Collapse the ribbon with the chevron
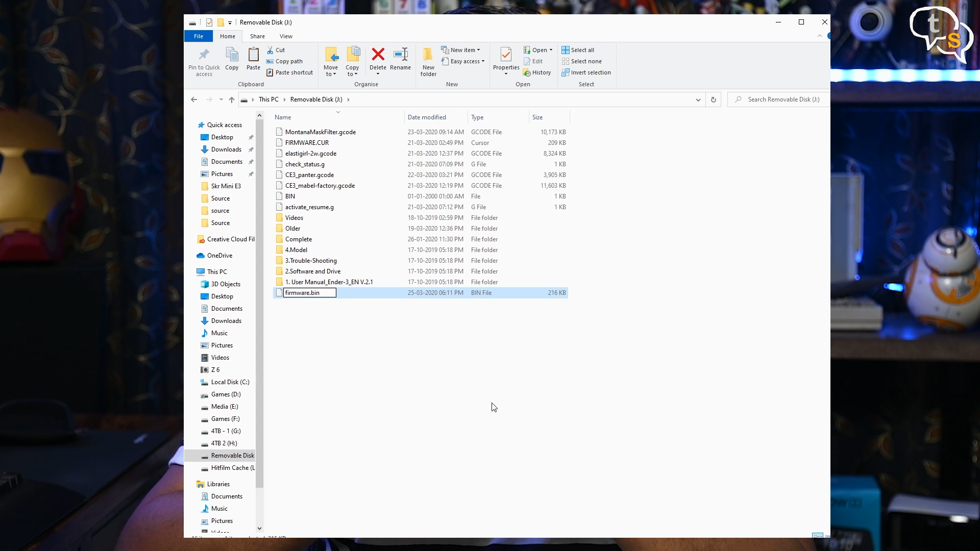 click(820, 36)
